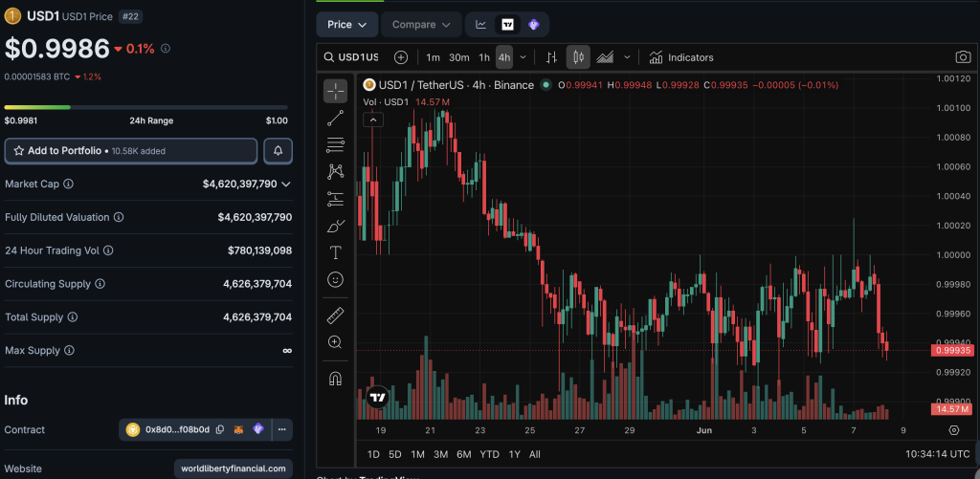
Task: Open the Compare dropdown
Action: (421, 24)
